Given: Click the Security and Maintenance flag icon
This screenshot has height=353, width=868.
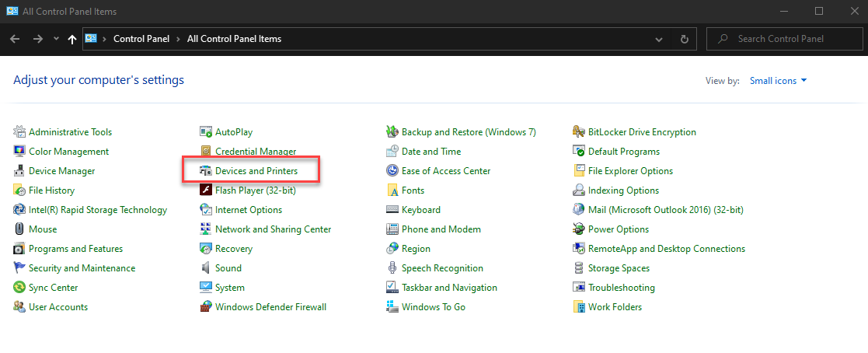Looking at the screenshot, I should 19,267.
